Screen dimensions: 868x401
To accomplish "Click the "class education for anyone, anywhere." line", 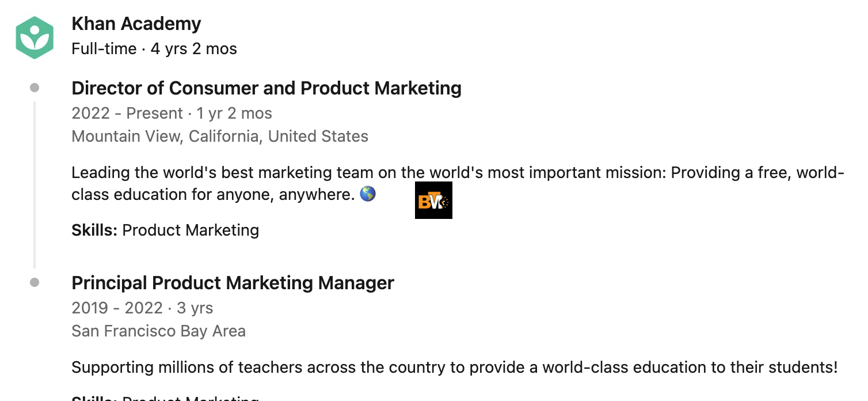I will pyautogui.click(x=212, y=195).
